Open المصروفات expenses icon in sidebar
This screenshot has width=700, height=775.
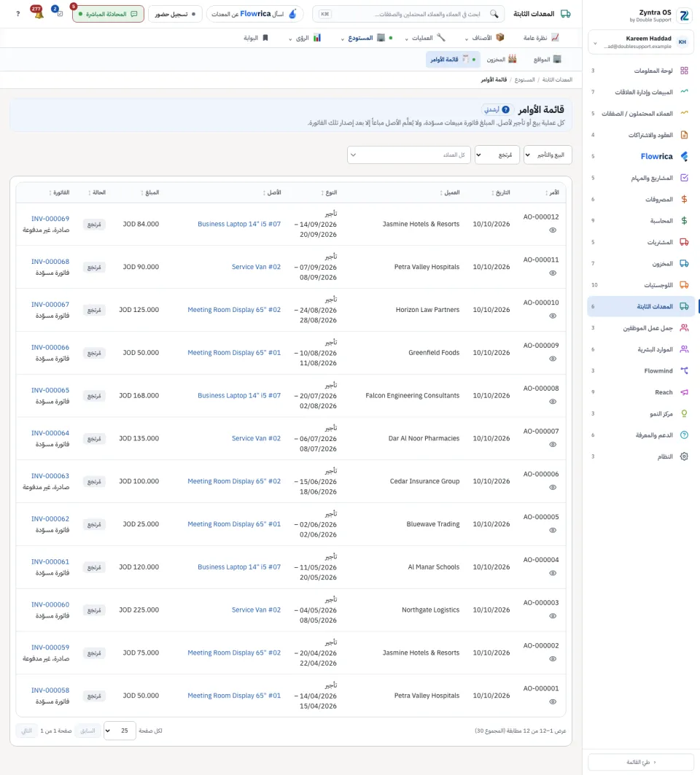click(x=684, y=199)
